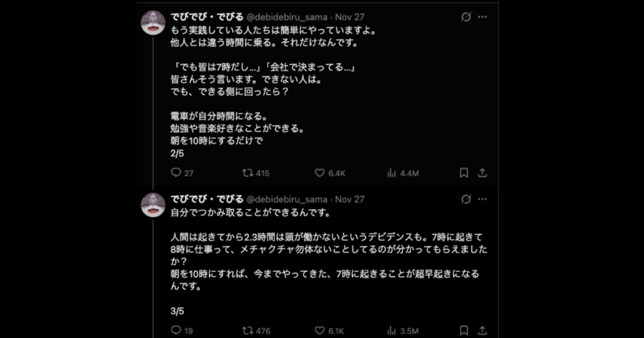Bookmark the tweet marked 2/5
This screenshot has height=338, width=644.
point(464,173)
